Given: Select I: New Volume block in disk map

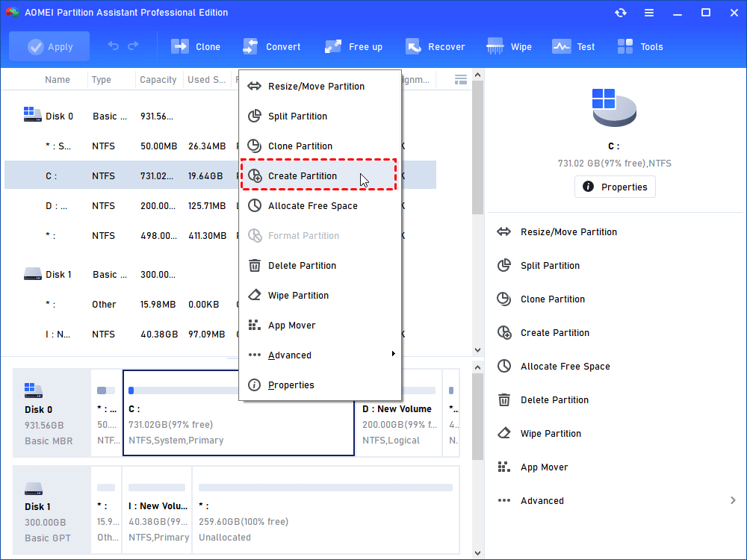Looking at the screenshot, I should tap(157, 509).
